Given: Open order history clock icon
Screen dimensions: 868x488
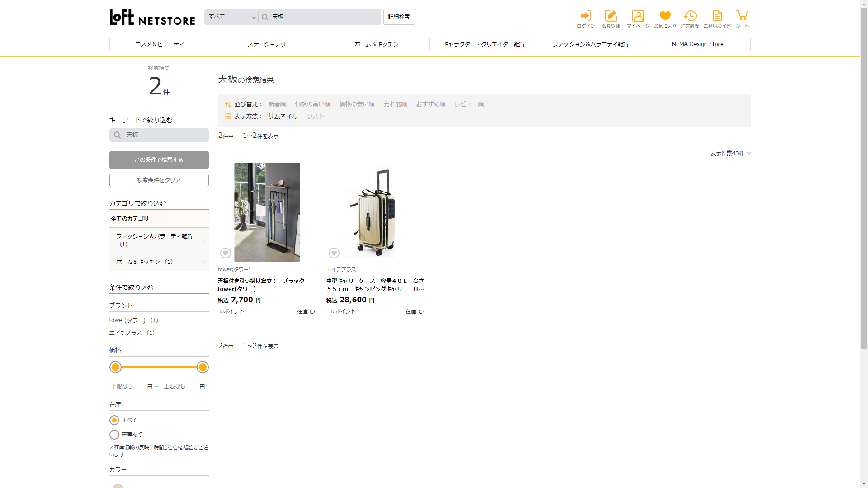Looking at the screenshot, I should pos(690,16).
